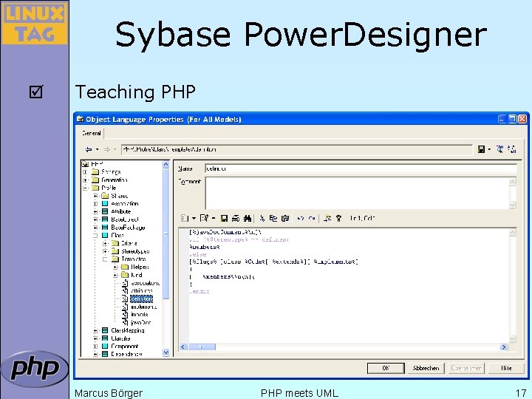Click the Abbrechen button
This screenshot has height=399, width=532.
click(x=426, y=368)
